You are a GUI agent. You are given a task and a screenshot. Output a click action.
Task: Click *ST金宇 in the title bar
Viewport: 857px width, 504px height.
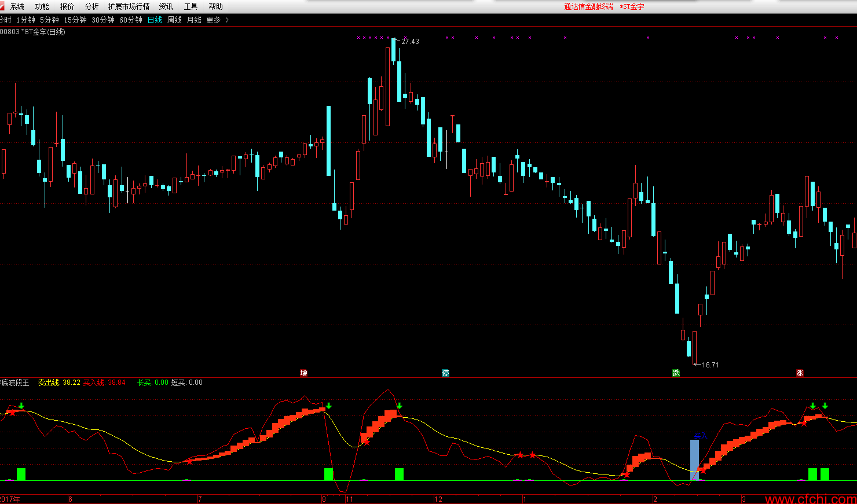(x=632, y=7)
